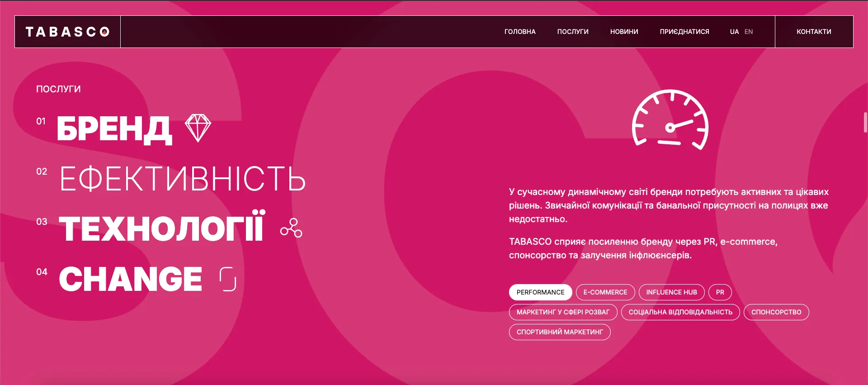Open the ГОЛОВНА menu item
Image resolution: width=868 pixels, height=385 pixels.
click(520, 32)
